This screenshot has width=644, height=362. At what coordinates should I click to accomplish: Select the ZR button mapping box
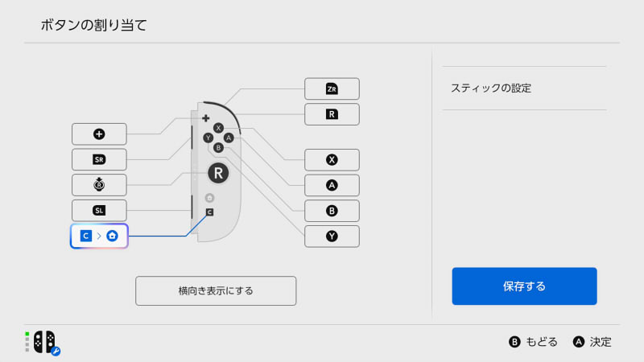(332, 88)
